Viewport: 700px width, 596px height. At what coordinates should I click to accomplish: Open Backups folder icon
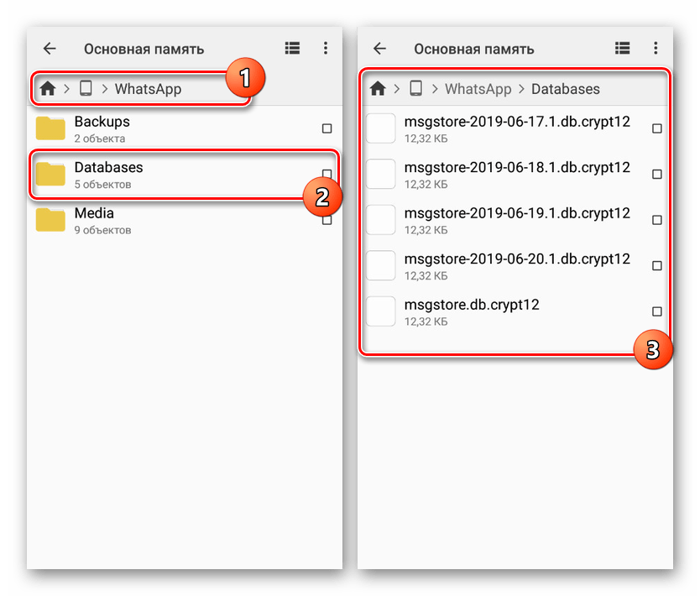[50, 128]
